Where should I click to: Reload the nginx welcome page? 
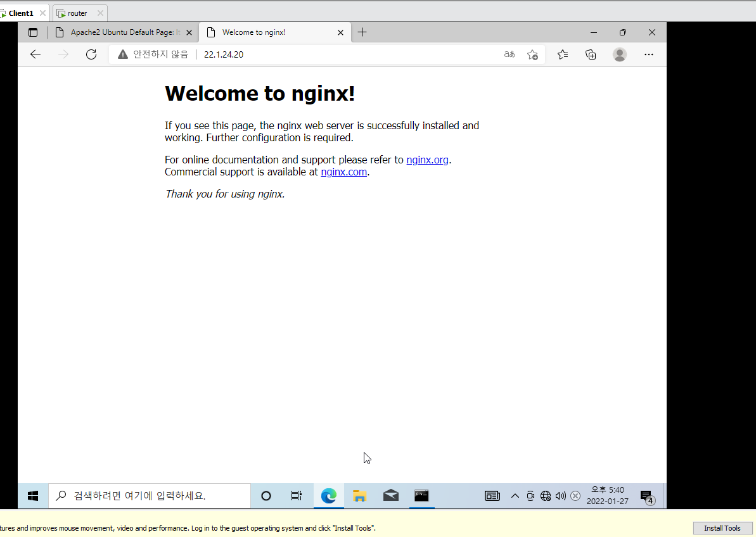[x=91, y=54]
